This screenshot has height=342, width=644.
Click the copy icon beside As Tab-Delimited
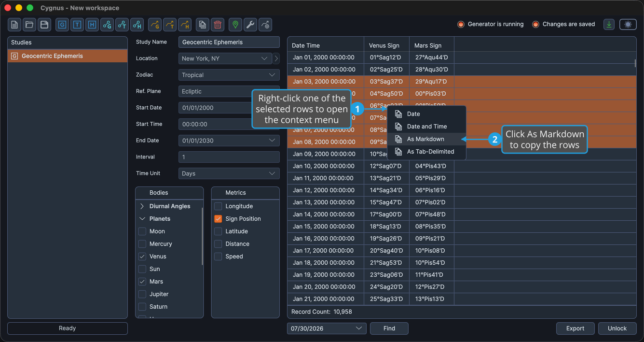pyautogui.click(x=398, y=152)
